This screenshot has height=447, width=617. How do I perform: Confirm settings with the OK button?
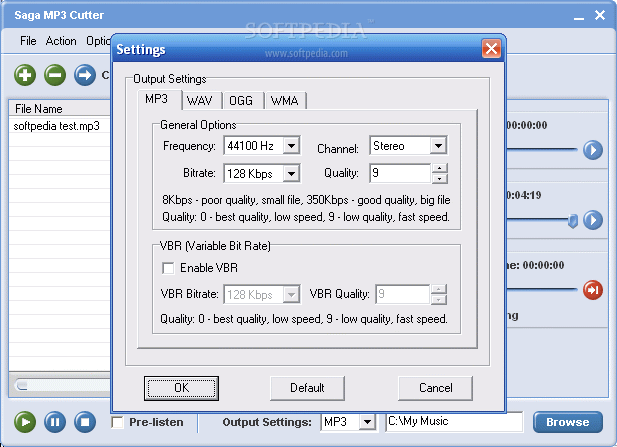pyautogui.click(x=181, y=388)
